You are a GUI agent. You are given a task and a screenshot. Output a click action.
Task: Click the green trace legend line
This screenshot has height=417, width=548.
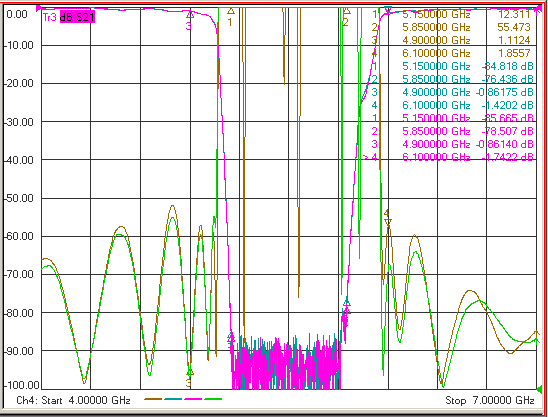coord(213,399)
